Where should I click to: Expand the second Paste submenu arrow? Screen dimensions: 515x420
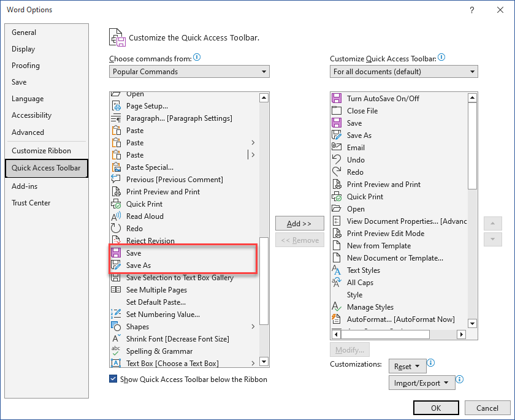click(253, 142)
